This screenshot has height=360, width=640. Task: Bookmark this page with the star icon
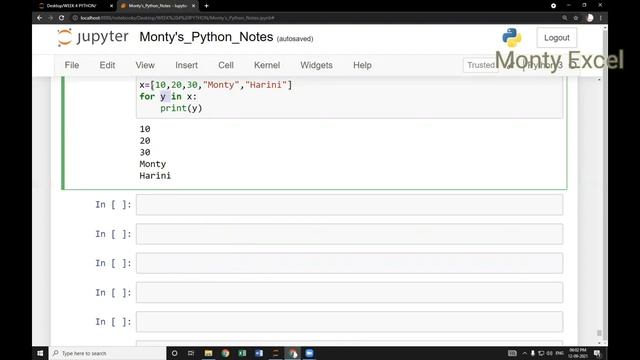click(x=576, y=18)
